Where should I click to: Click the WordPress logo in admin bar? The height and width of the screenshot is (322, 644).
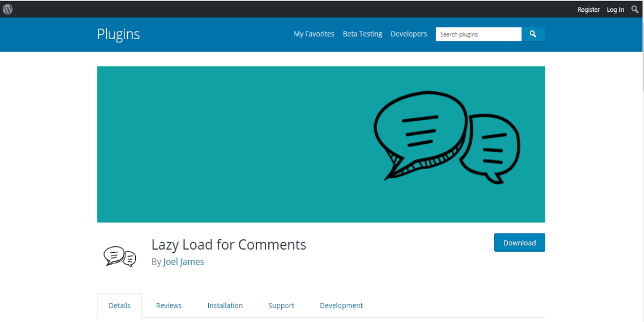tap(8, 9)
